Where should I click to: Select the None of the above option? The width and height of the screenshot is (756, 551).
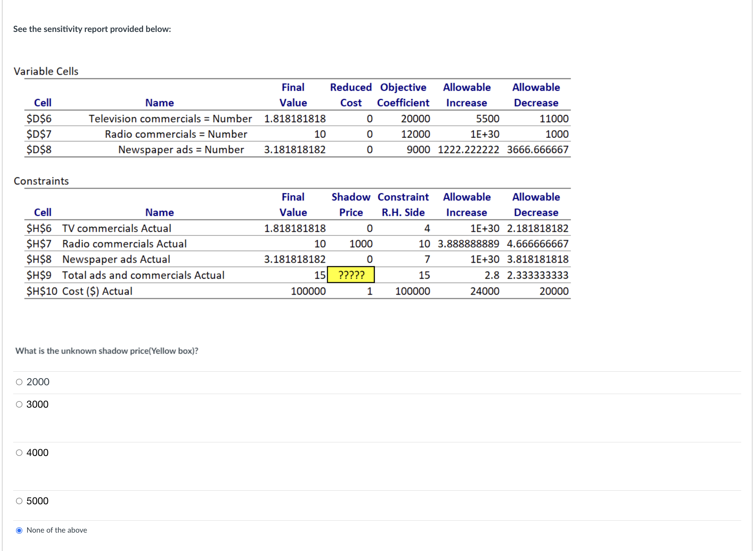[x=18, y=530]
